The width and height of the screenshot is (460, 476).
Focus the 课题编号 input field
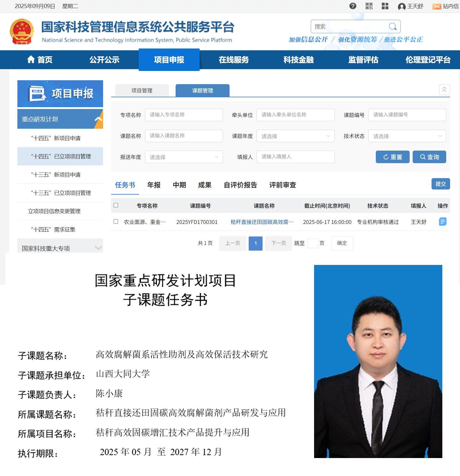coord(407,115)
